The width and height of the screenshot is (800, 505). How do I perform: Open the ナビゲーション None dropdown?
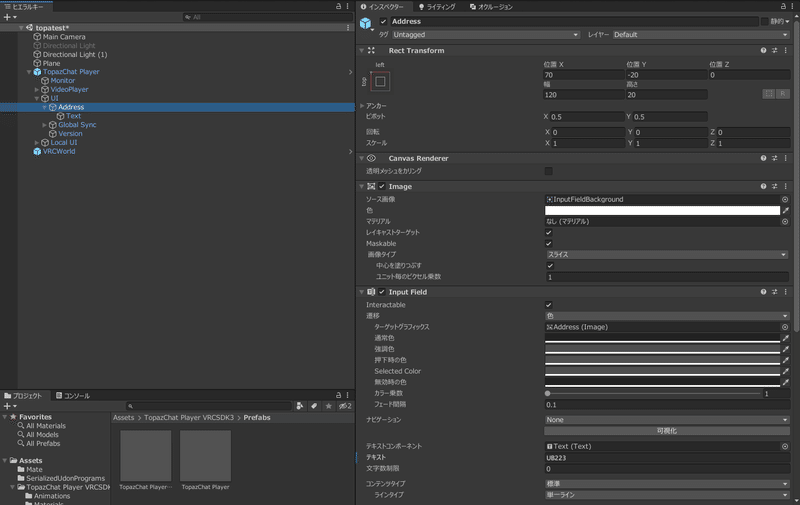click(x=666, y=420)
